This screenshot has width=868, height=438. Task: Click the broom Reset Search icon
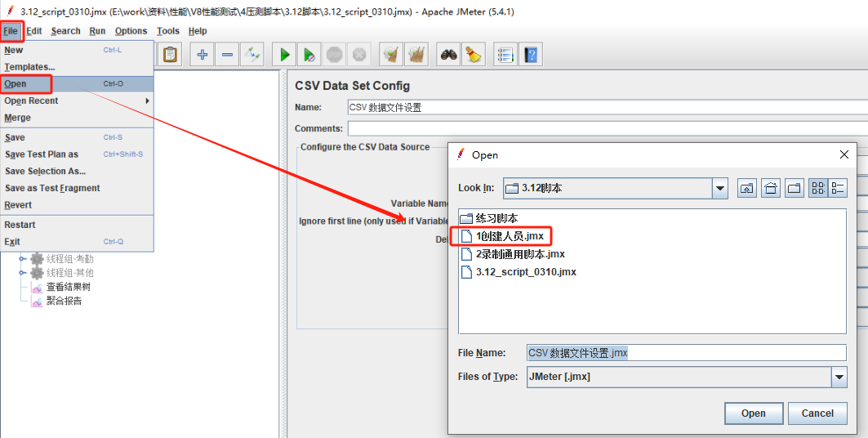point(473,55)
